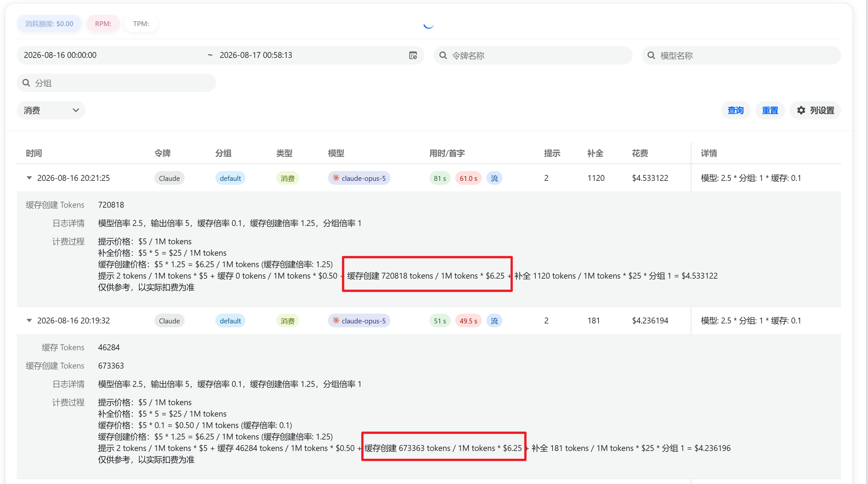Open the 消费 log type dropdown
Screen dimensions: 868x484
click(51, 111)
